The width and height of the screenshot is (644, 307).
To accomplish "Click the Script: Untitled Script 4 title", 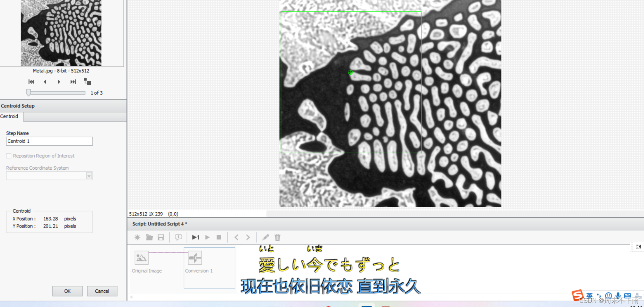I will pyautogui.click(x=160, y=224).
